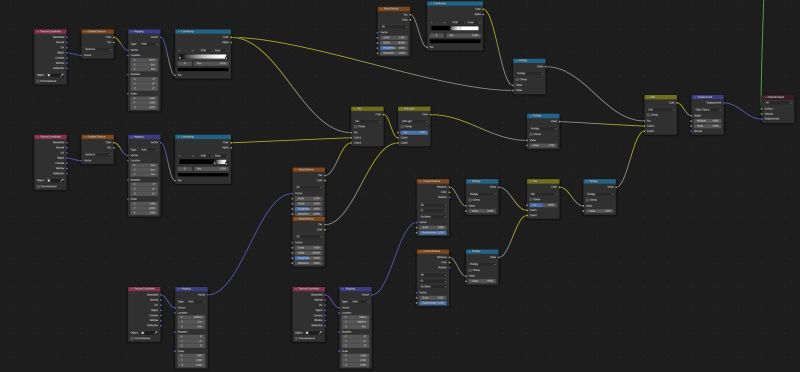The height and width of the screenshot is (372, 800).
Task: Open Material Output target All dropdown
Action: pyautogui.click(x=779, y=102)
